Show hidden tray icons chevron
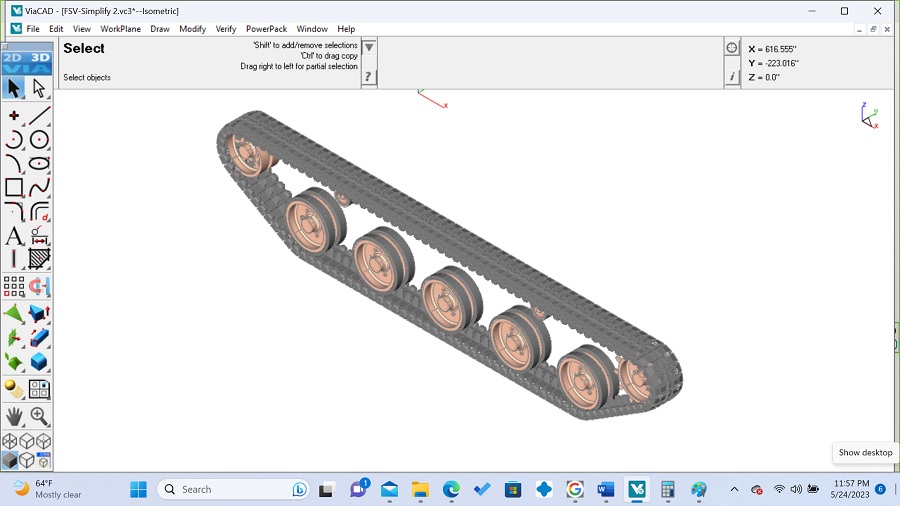The height and width of the screenshot is (506, 900). pos(734,489)
